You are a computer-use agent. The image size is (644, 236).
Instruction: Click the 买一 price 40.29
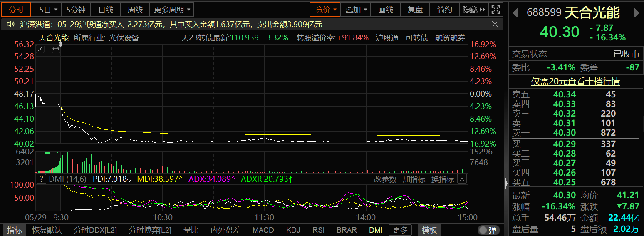(x=565, y=144)
